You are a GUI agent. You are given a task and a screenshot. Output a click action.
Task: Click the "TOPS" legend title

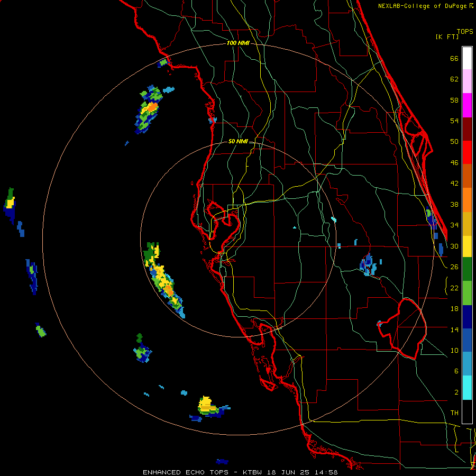465,32
